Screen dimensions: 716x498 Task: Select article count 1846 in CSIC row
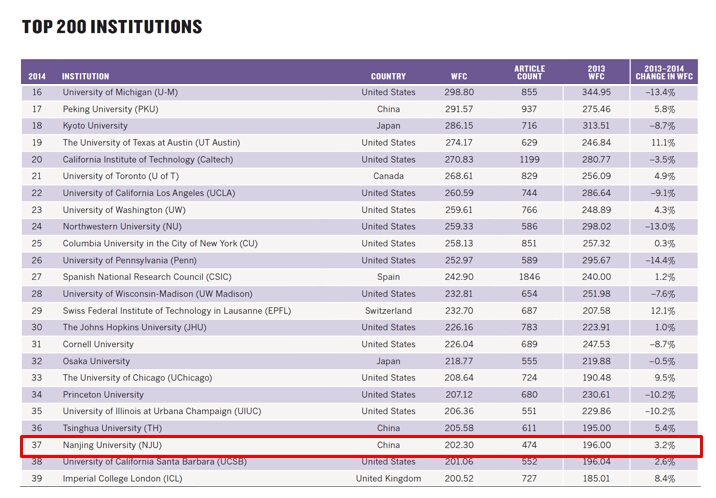529,277
